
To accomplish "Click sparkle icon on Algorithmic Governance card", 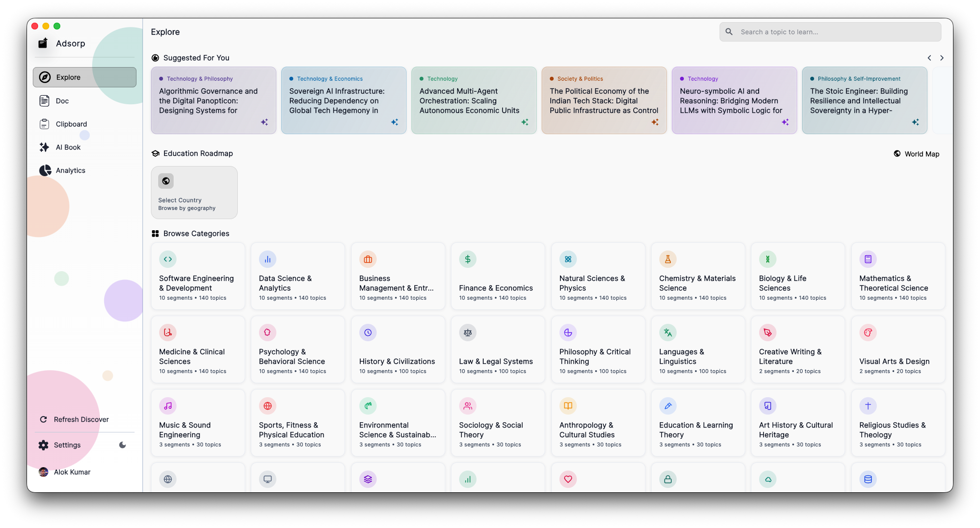I will click(x=264, y=122).
